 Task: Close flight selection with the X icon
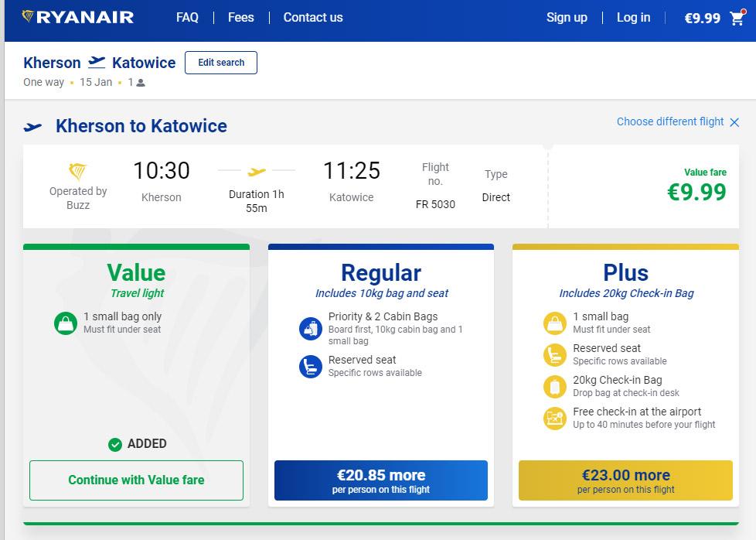(x=734, y=122)
